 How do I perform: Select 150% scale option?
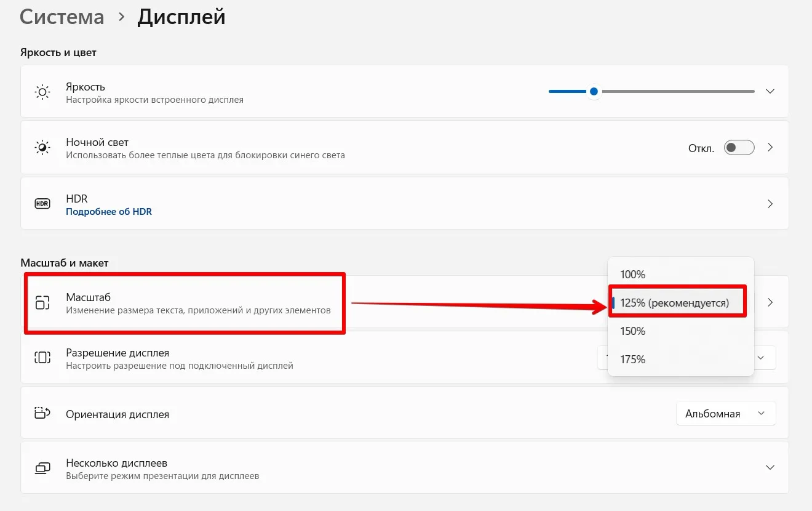[x=680, y=331]
